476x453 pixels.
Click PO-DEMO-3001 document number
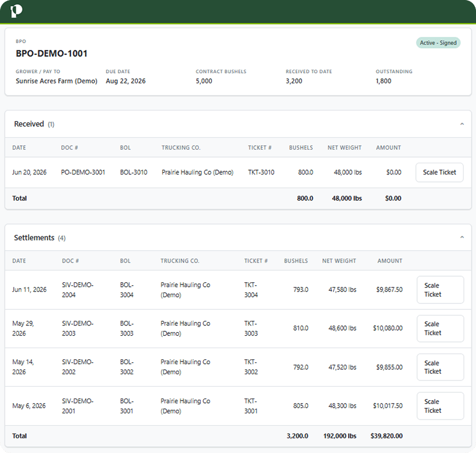tap(83, 172)
